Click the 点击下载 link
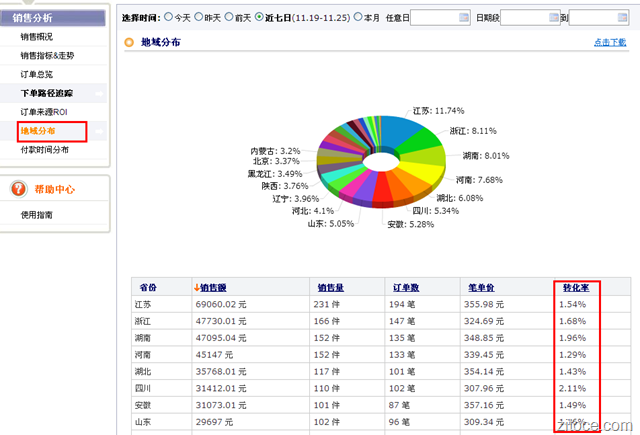The width and height of the screenshot is (640, 435). pos(611,43)
